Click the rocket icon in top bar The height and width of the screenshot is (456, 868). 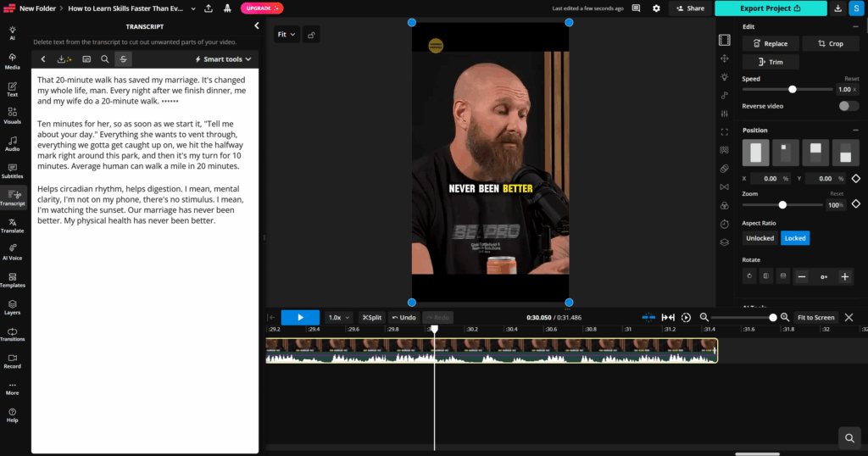point(227,8)
